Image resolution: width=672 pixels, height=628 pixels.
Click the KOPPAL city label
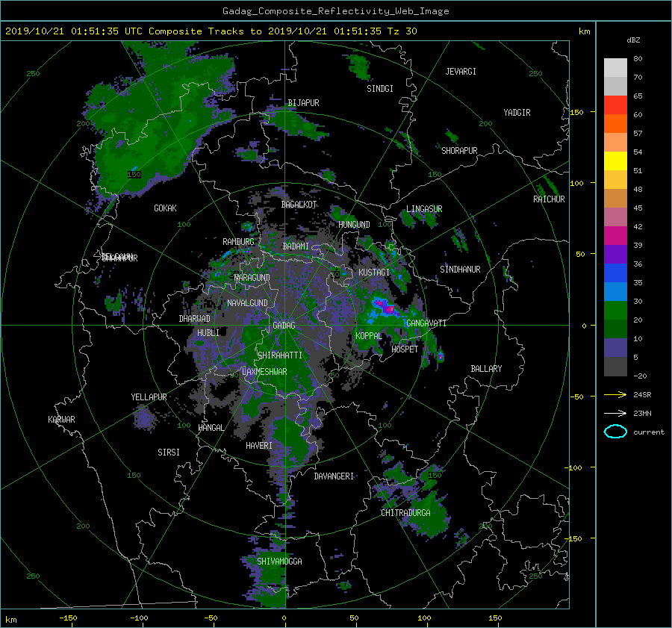pos(369,336)
